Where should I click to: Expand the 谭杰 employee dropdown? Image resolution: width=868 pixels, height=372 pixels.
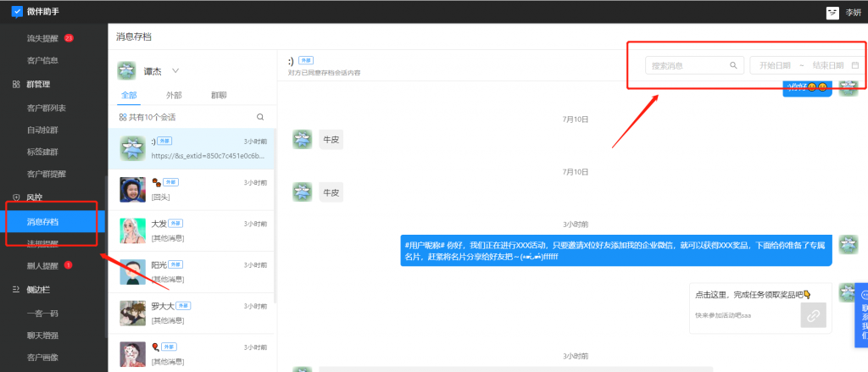click(x=175, y=70)
